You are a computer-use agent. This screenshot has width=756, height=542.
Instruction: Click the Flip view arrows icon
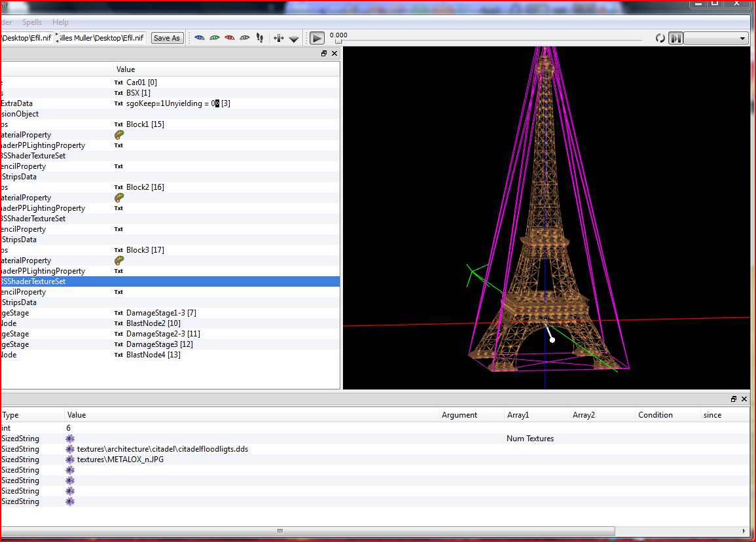(279, 37)
